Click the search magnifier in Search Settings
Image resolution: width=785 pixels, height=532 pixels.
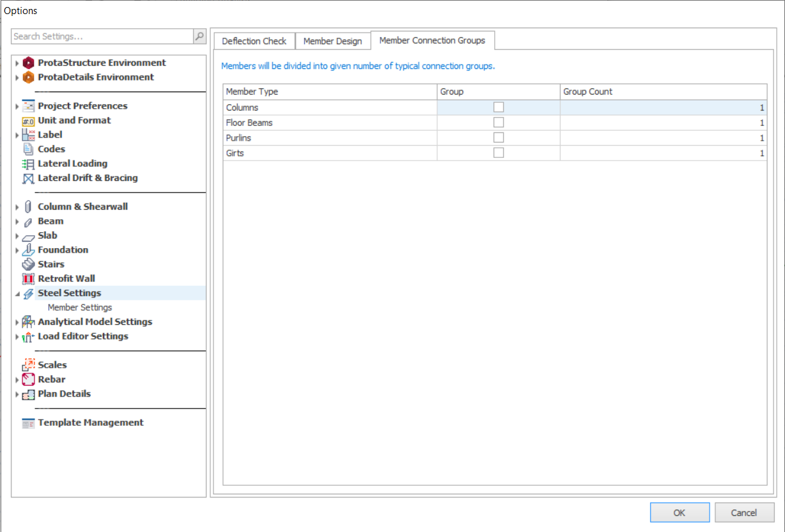199,36
